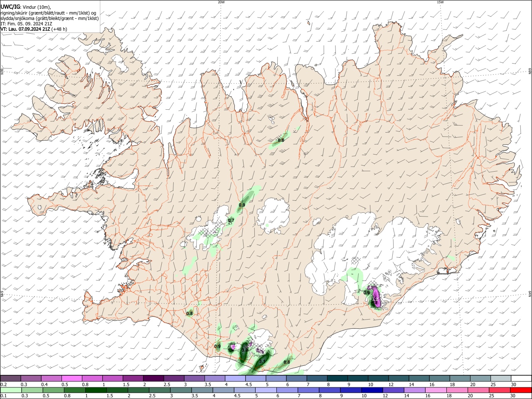Click the 3.0 precipitation value on south coast
Screen dimensions: 532x399
pos(245,350)
